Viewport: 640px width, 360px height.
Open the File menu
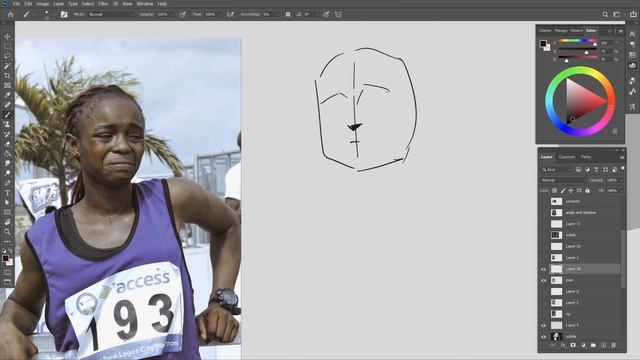(x=16, y=4)
